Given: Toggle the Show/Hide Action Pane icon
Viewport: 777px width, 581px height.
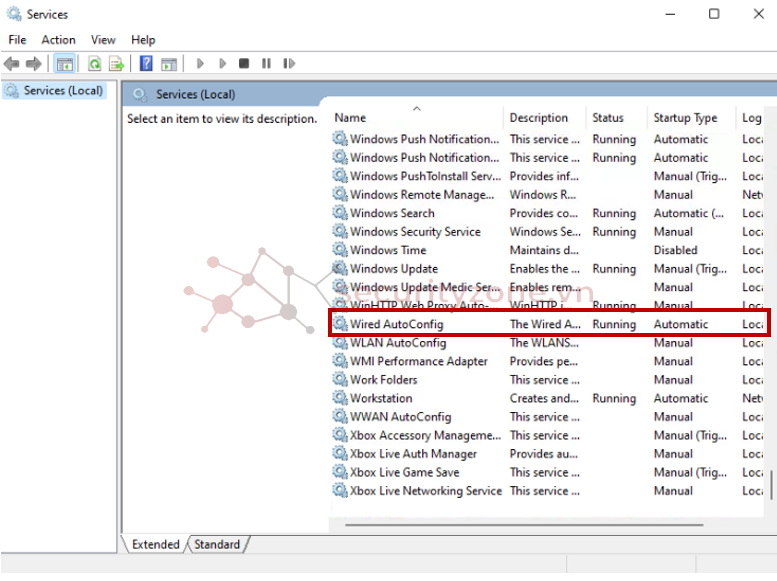Looking at the screenshot, I should coord(169,64).
